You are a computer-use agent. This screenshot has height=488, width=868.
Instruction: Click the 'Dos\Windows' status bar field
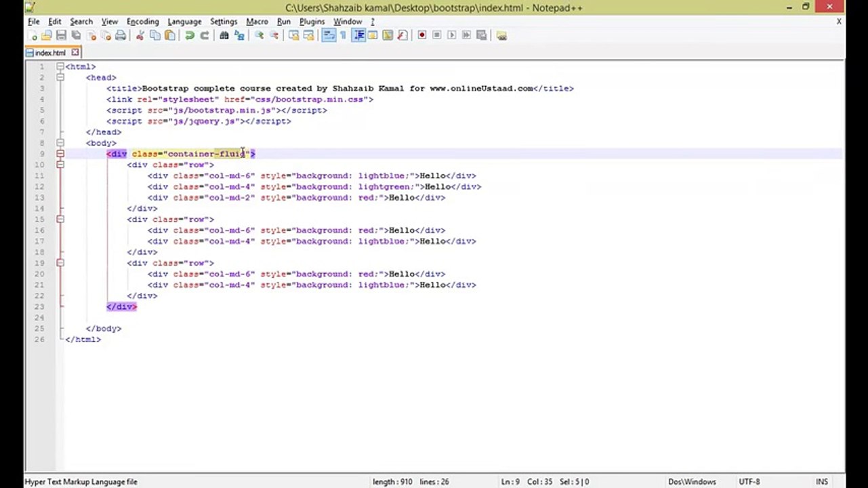click(x=692, y=482)
